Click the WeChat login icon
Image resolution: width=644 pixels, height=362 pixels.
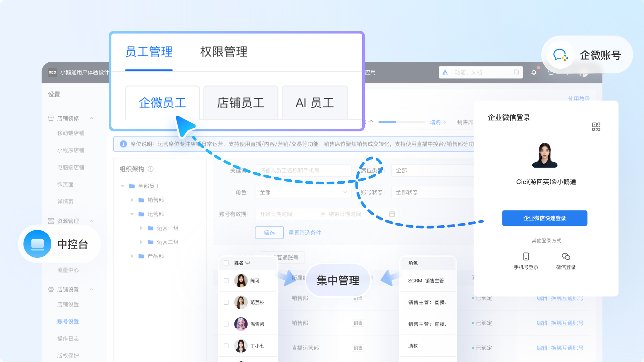[x=566, y=256]
